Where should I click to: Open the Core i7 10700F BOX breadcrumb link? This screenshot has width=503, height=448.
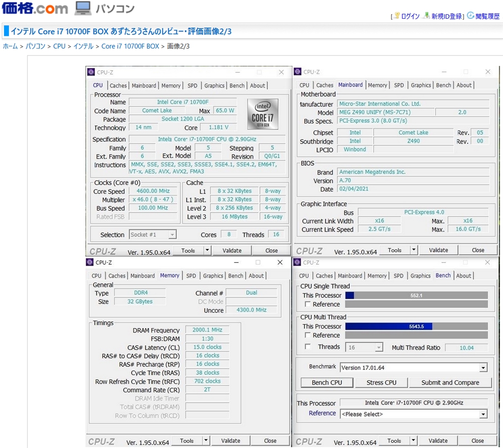coord(130,46)
